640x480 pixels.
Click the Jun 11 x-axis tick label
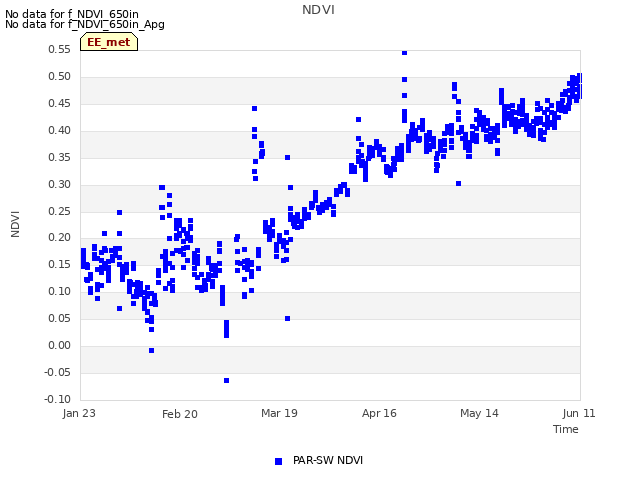tap(579, 413)
